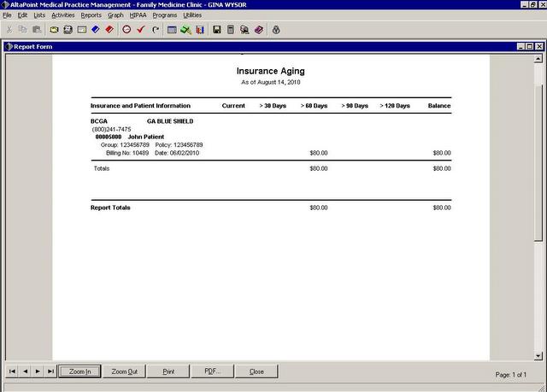Open the Utilities menu
The width and height of the screenshot is (547, 392).
click(x=192, y=15)
